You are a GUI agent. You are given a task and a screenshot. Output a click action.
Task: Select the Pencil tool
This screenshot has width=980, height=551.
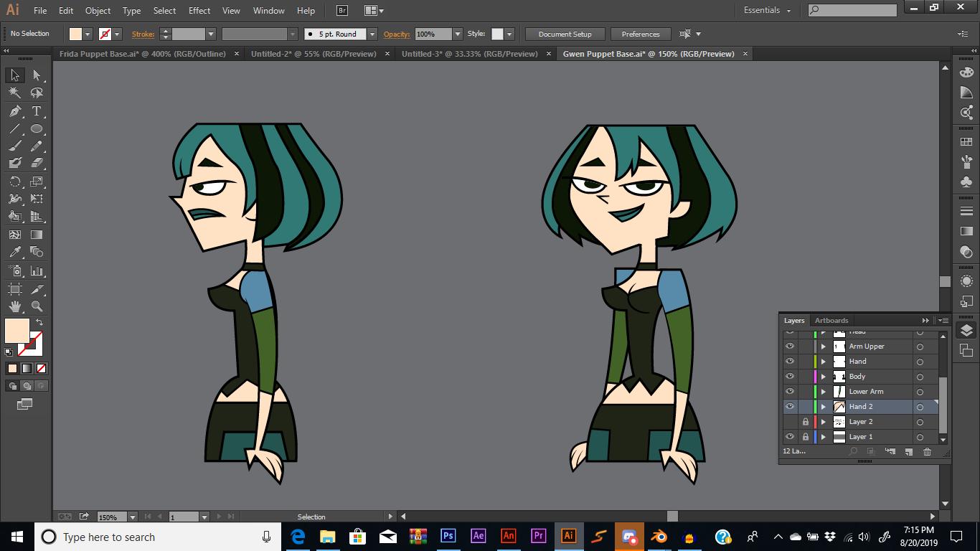coord(37,146)
